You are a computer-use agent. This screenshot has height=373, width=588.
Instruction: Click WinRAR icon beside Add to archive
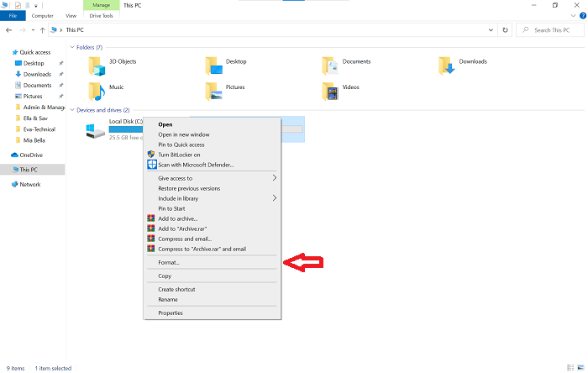pyautogui.click(x=151, y=218)
